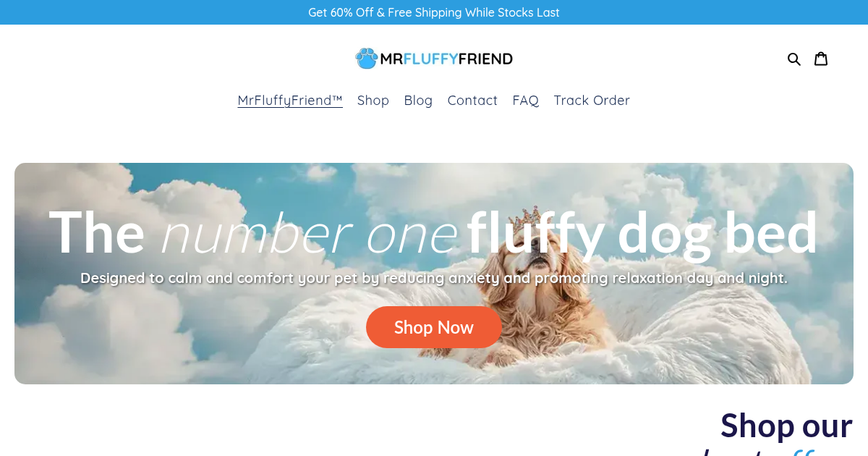Open the Shop menu item
868x456 pixels.
(373, 101)
